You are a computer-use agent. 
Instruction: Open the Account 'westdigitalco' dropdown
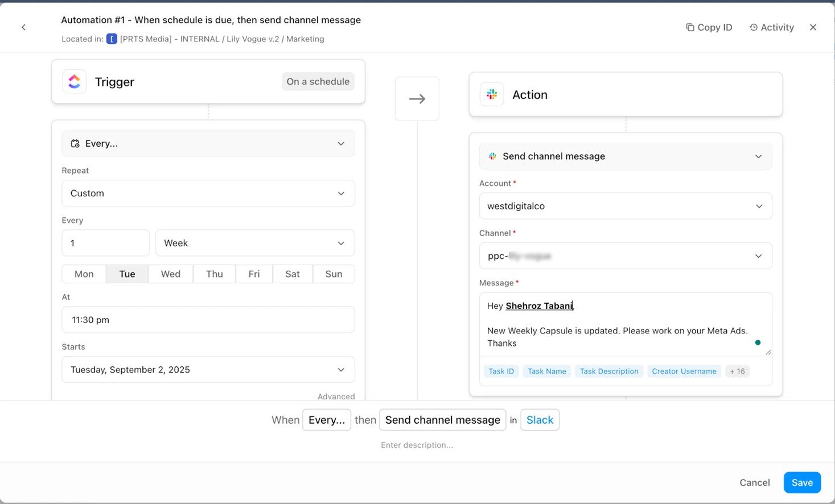pos(626,206)
